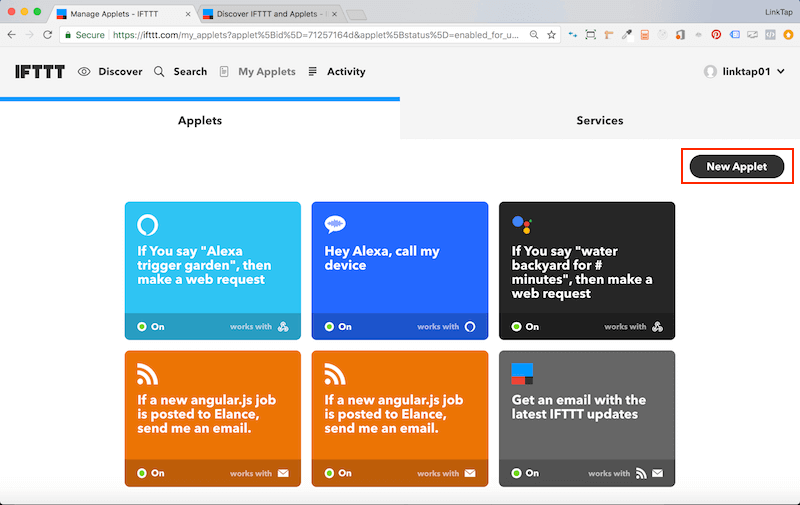Click the browser back arrow
Viewport: 800px width, 505px height.
click(11, 35)
